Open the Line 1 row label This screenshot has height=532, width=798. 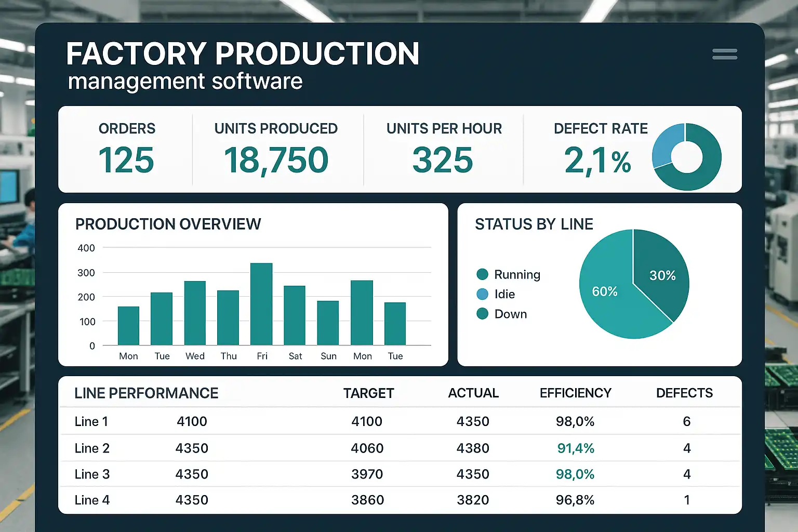pos(91,421)
